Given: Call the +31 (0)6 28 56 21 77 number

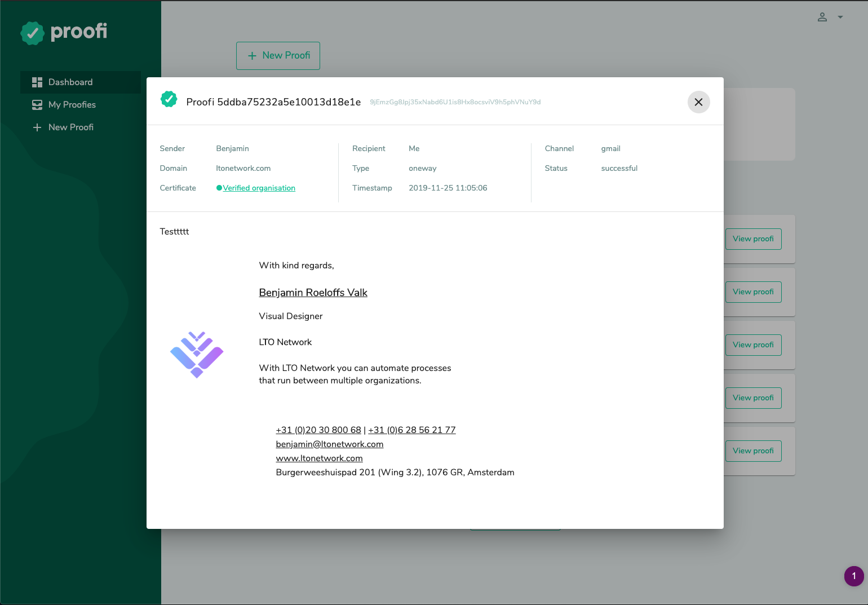Looking at the screenshot, I should point(412,430).
